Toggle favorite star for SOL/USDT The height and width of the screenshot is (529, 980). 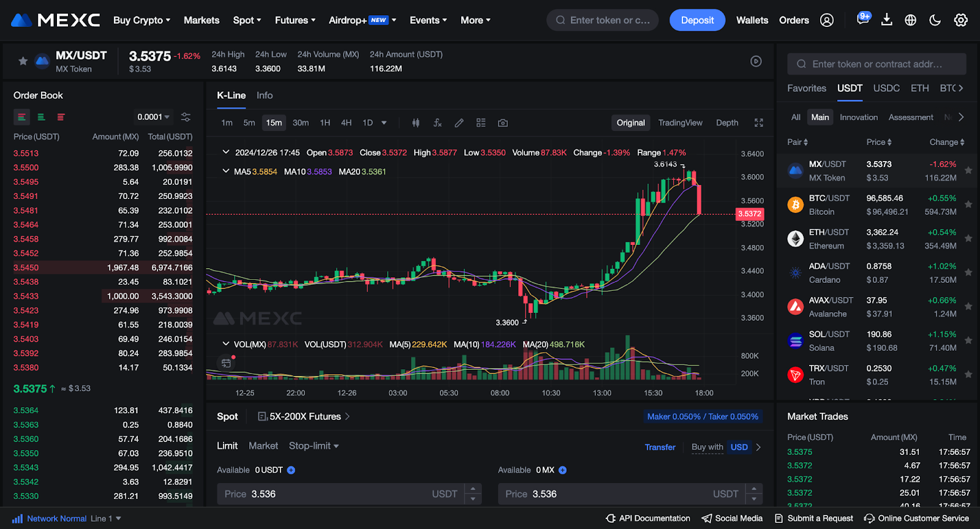pyautogui.click(x=968, y=340)
